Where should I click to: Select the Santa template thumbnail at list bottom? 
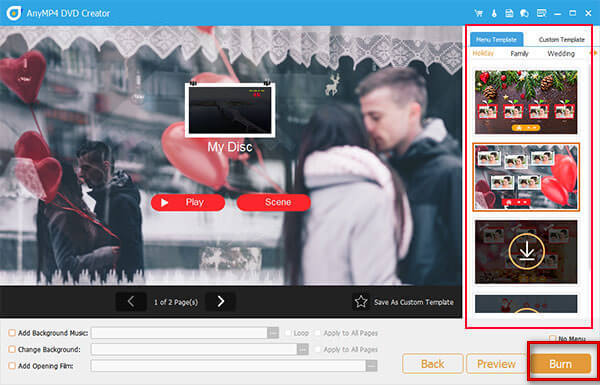click(526, 304)
